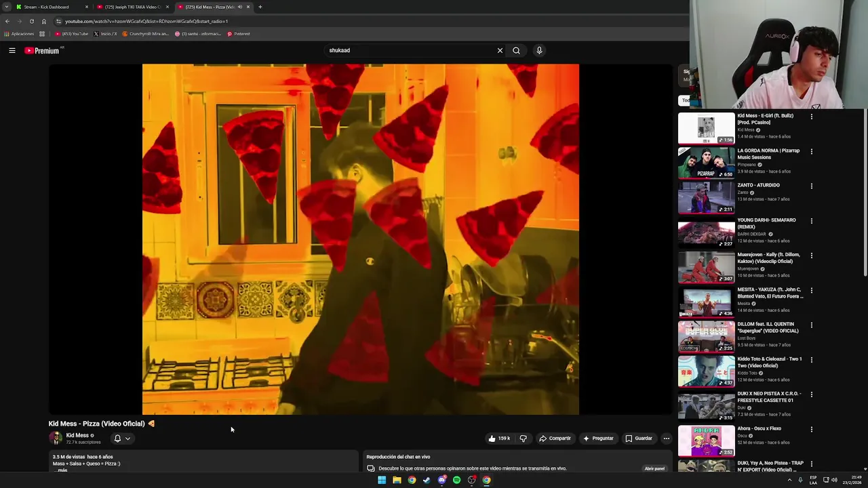Dislike the video with thumbs down
Image resolution: width=868 pixels, height=488 pixels.
[523, 439]
